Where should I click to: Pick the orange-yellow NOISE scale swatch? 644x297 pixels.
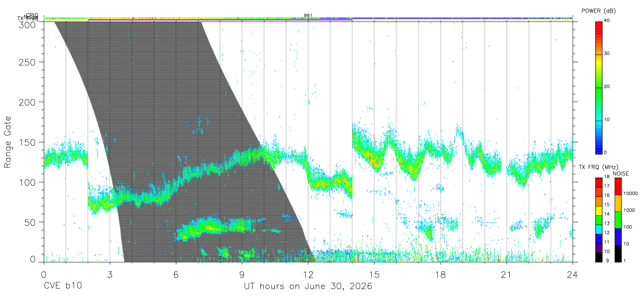[618, 203]
